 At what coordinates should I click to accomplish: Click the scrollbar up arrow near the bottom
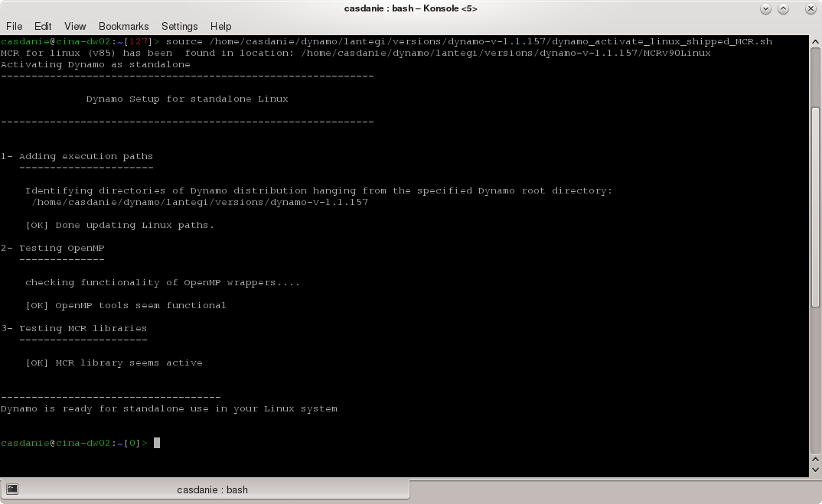pos(815,459)
